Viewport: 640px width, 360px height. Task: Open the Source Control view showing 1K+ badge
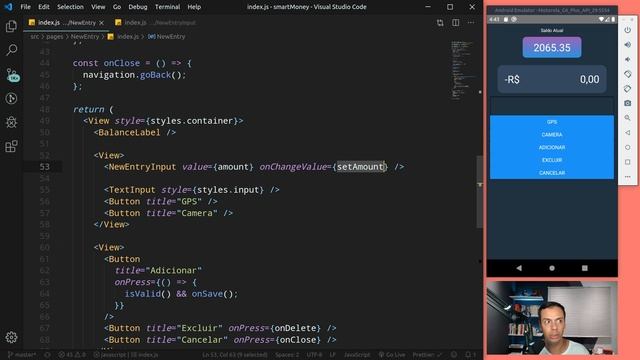click(12, 75)
